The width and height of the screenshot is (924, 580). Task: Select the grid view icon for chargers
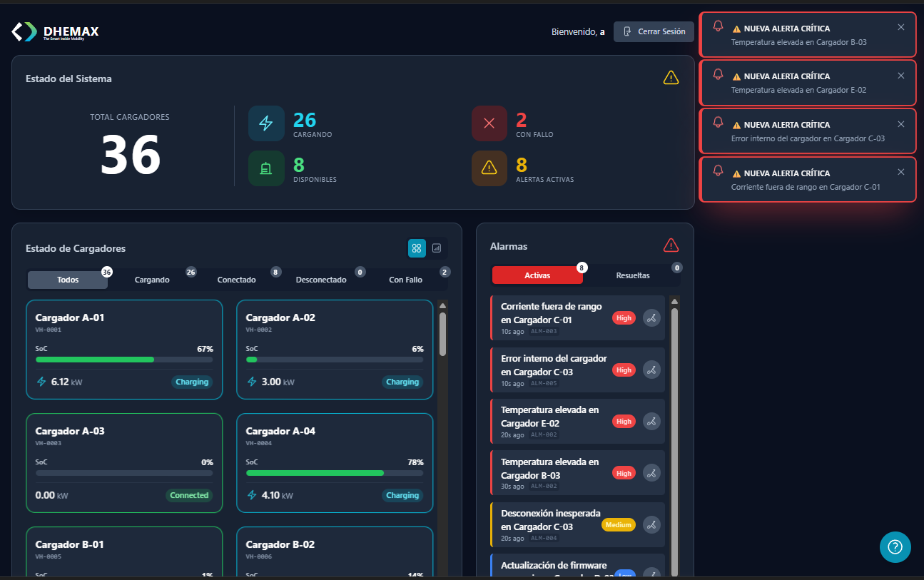click(x=417, y=248)
